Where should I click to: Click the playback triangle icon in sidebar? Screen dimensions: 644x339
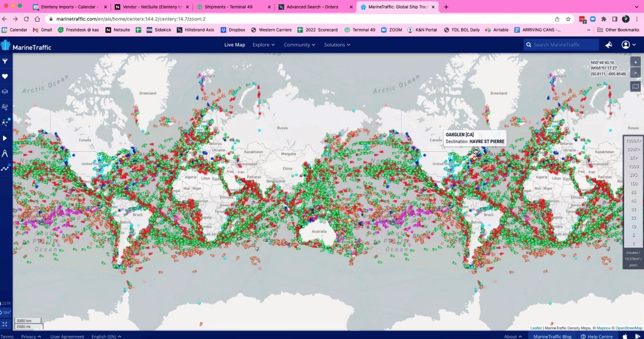(x=5, y=138)
